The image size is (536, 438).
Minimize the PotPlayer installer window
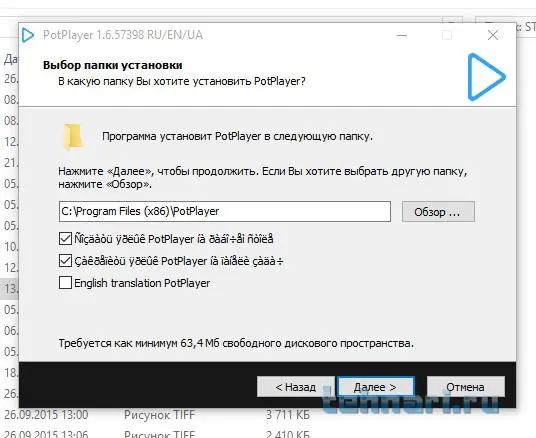pyautogui.click(x=402, y=35)
